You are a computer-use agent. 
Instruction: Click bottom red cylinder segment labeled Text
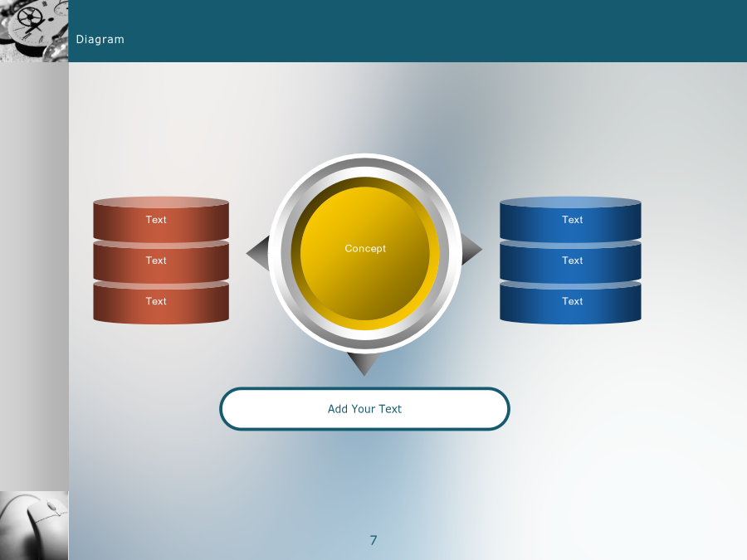(x=161, y=302)
